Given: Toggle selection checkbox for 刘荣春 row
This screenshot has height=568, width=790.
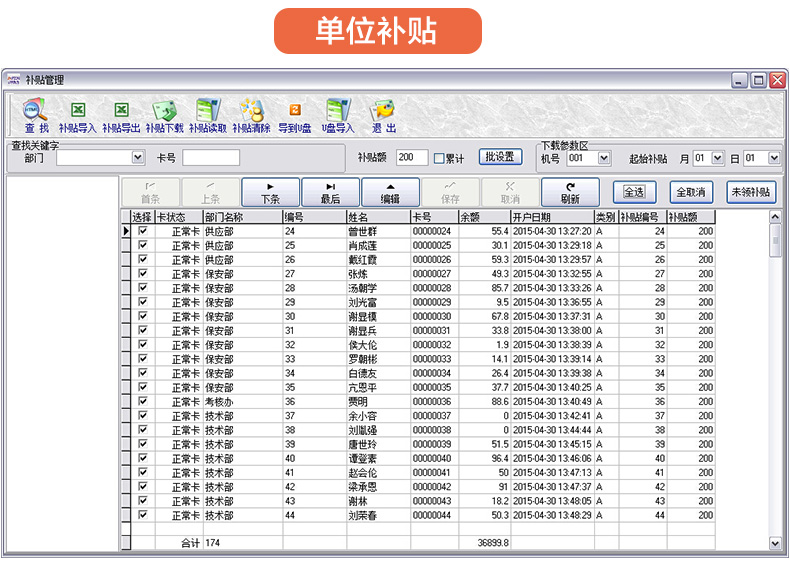Looking at the screenshot, I should click(x=142, y=515).
